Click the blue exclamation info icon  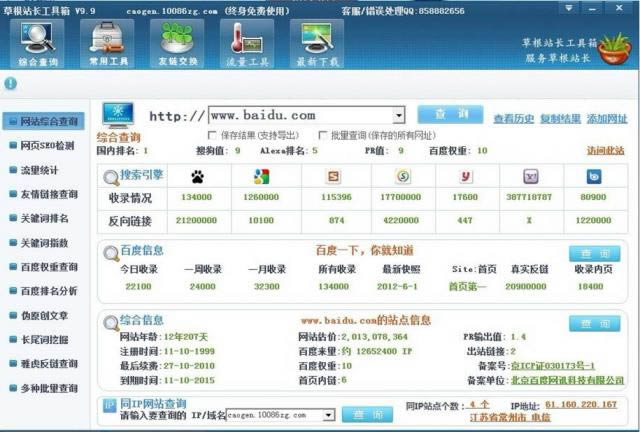coord(11,83)
